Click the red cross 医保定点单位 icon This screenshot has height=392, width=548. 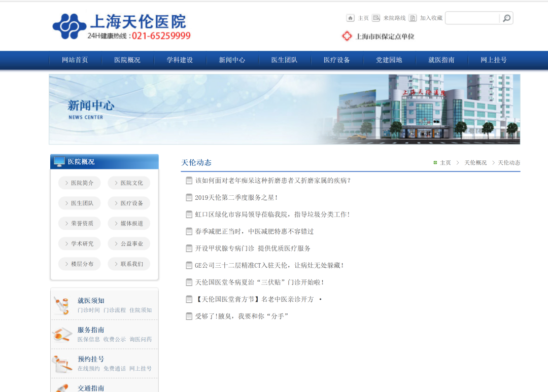pos(347,37)
